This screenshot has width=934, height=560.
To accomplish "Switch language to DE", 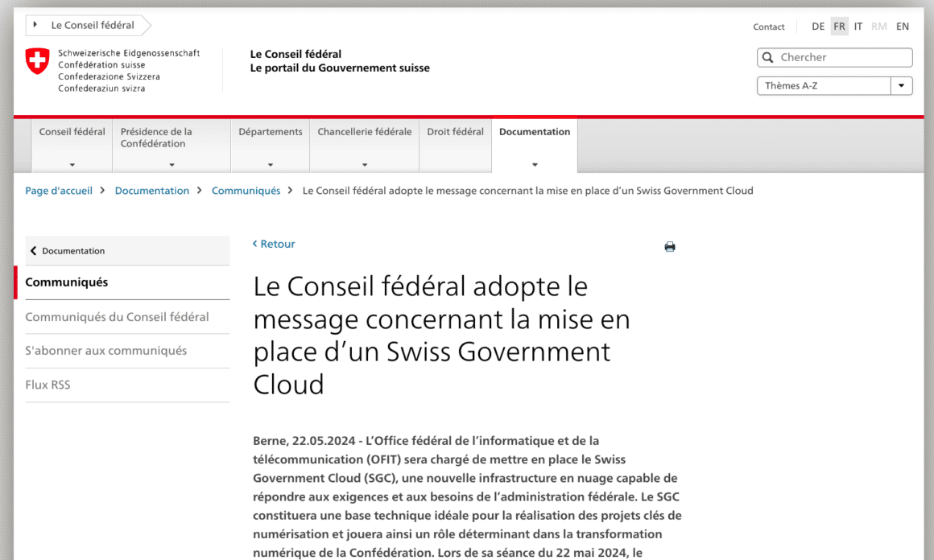I will coord(818,27).
